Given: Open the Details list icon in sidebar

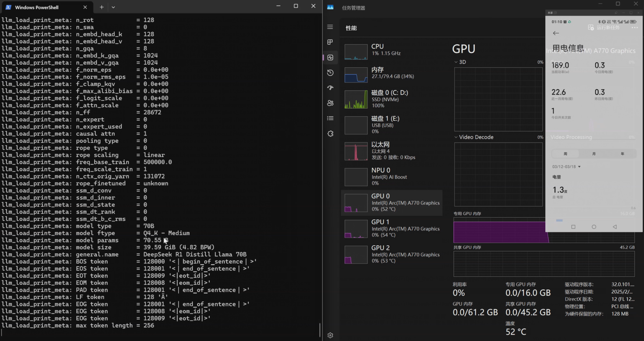Looking at the screenshot, I should coord(330,118).
